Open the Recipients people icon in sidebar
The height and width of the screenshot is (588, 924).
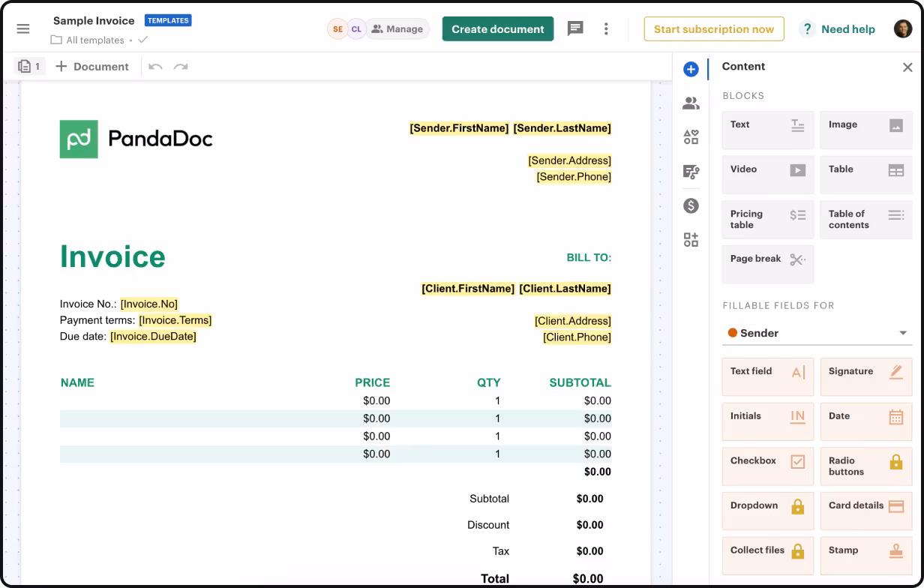click(x=691, y=103)
